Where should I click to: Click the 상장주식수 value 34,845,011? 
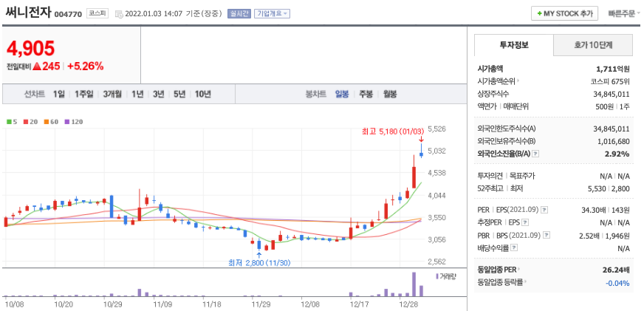(x=612, y=94)
